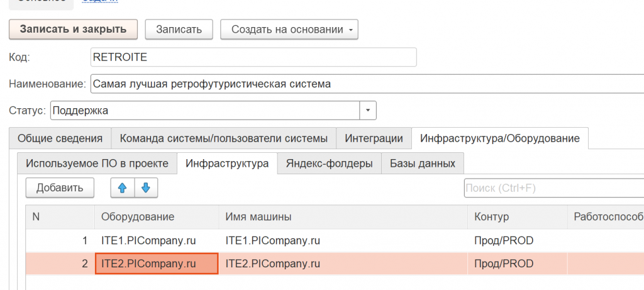Image resolution: width=644 pixels, height=290 pixels.
Task: Click the Код input field
Action: 253,57
